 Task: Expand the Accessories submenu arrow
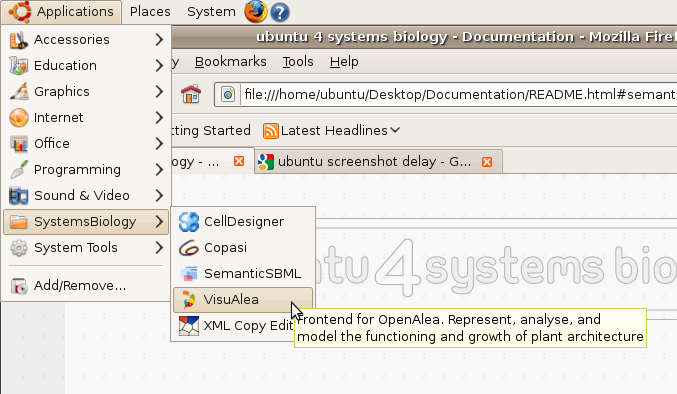pos(159,40)
